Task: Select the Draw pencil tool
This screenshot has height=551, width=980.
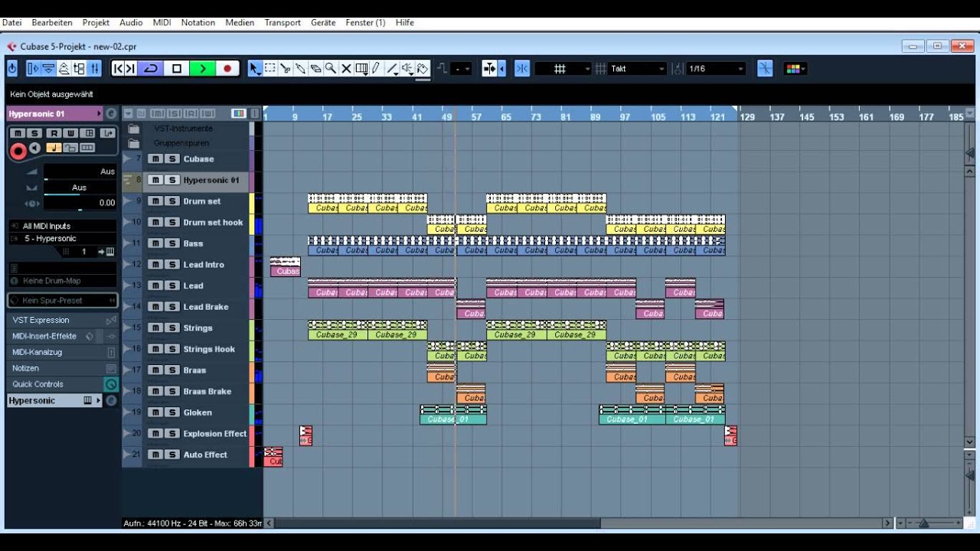Action: pyautogui.click(x=376, y=69)
